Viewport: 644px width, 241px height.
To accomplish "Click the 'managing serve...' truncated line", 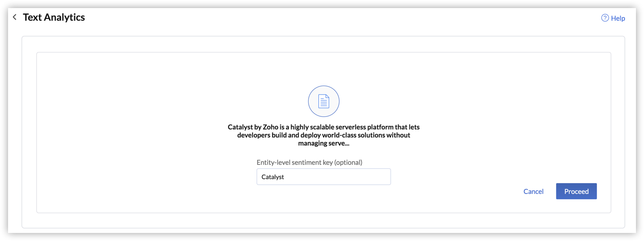I will pyautogui.click(x=324, y=143).
